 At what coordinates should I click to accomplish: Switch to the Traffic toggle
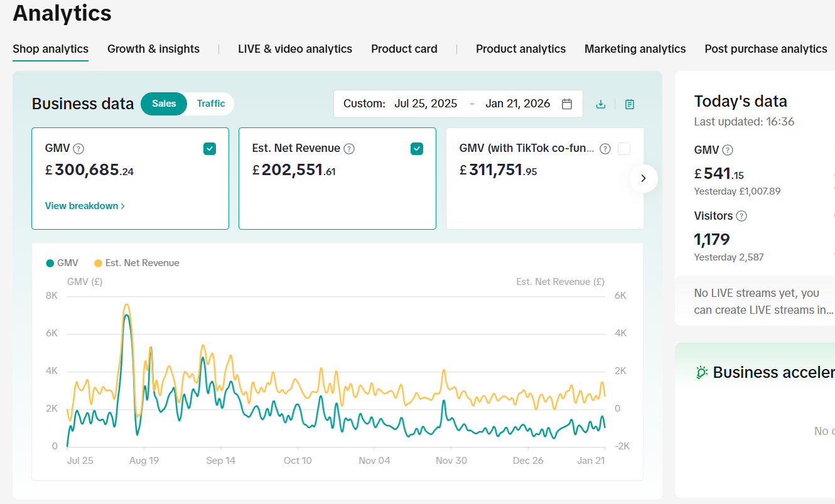[x=210, y=104]
